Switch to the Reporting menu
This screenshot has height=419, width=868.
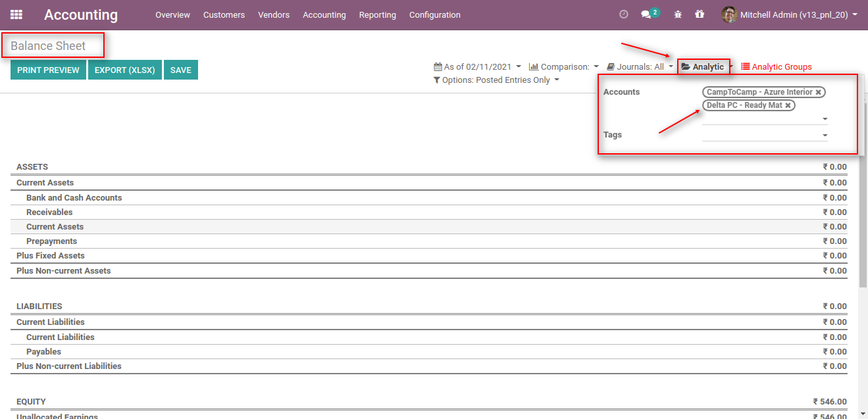(x=377, y=14)
